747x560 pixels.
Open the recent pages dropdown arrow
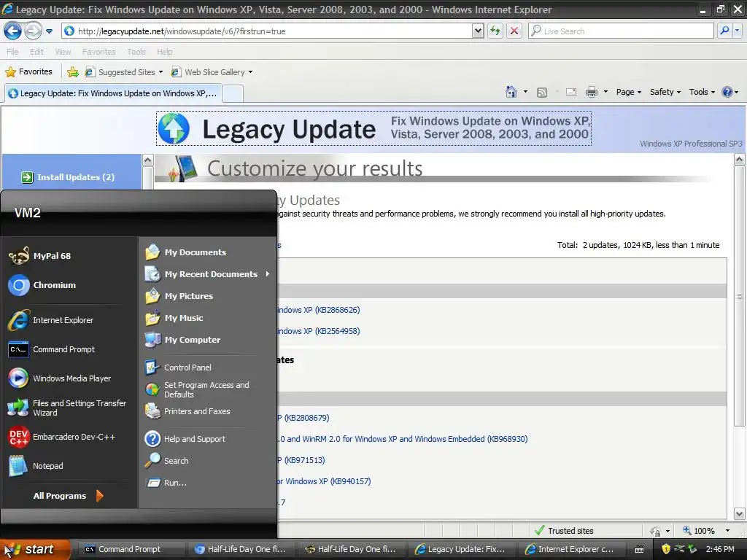click(49, 31)
